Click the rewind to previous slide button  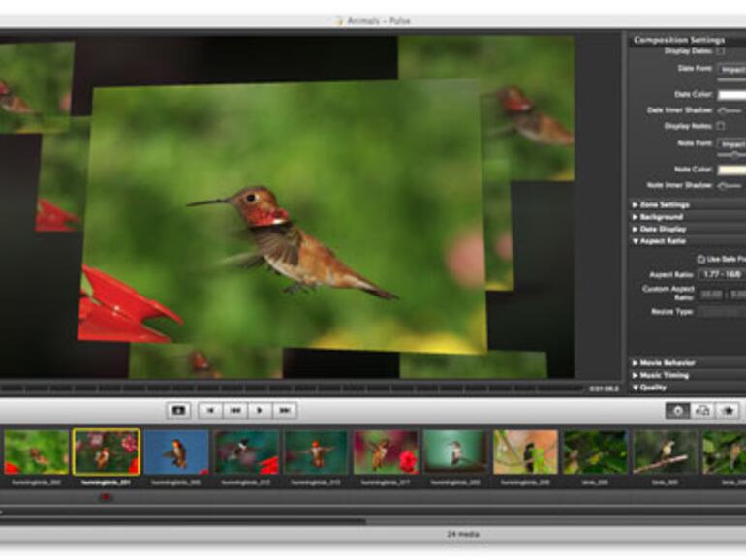coord(235,410)
